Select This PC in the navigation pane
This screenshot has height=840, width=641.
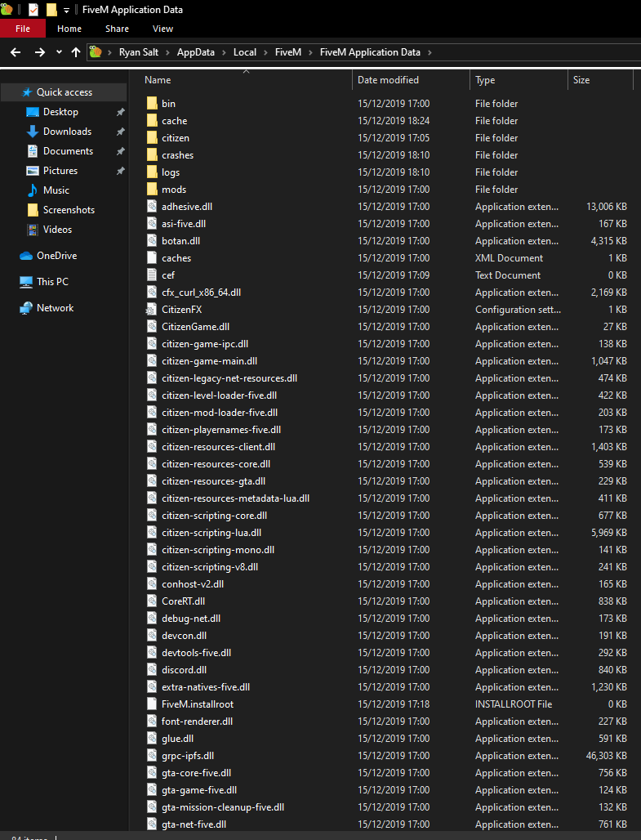(x=52, y=281)
